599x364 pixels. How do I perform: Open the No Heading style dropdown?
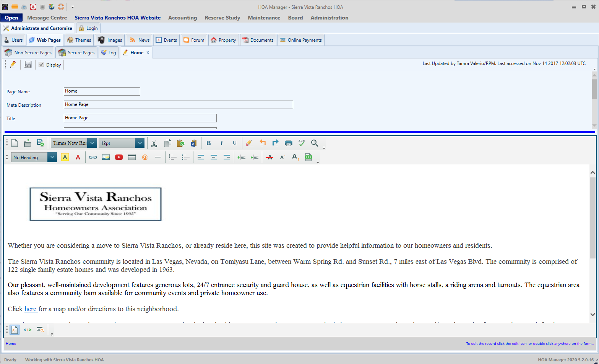[52, 157]
